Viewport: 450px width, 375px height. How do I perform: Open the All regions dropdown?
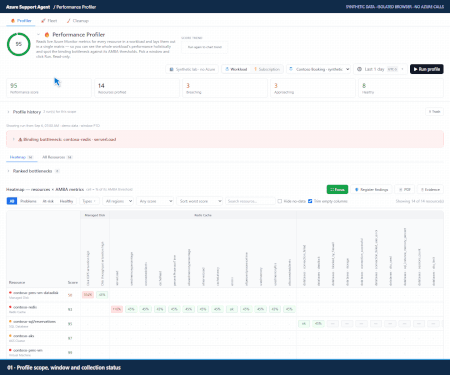point(118,201)
